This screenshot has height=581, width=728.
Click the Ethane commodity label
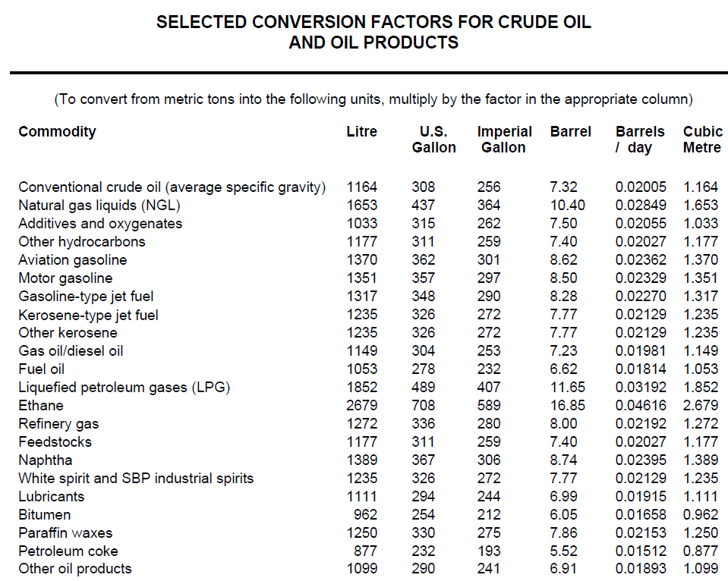[x=41, y=405]
